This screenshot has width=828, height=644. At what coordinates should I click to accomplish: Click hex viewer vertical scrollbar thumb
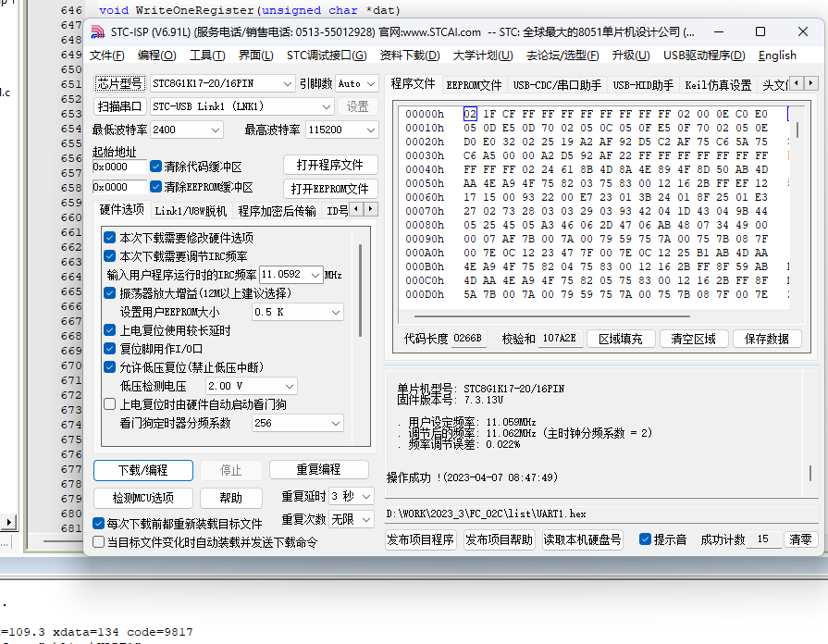[797, 130]
